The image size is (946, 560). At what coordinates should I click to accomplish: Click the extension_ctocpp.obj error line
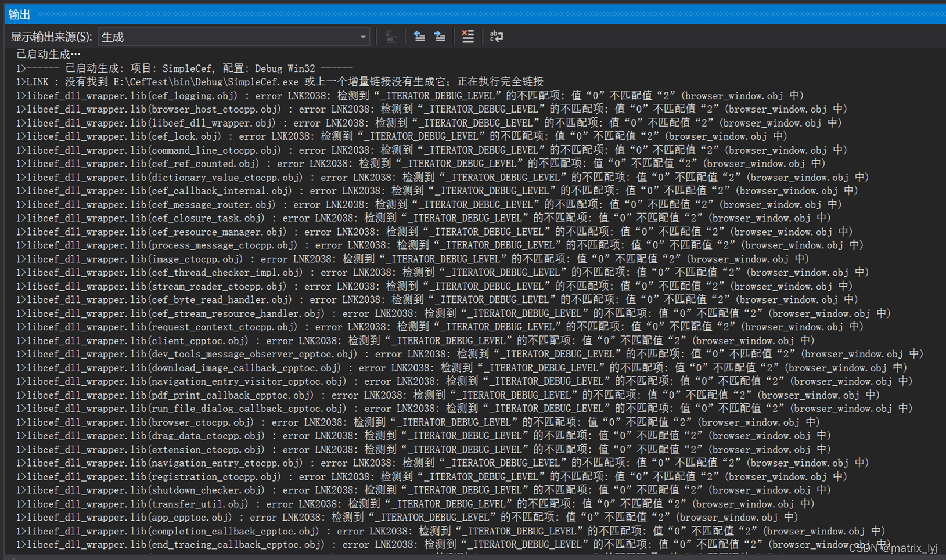point(424,450)
